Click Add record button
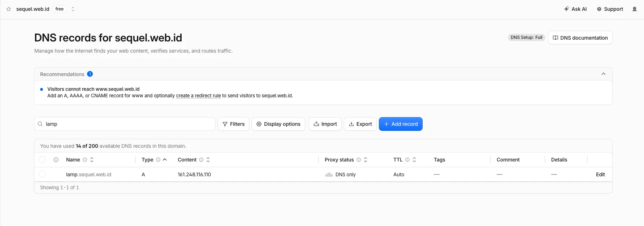The height and width of the screenshot is (226, 644). click(x=401, y=124)
